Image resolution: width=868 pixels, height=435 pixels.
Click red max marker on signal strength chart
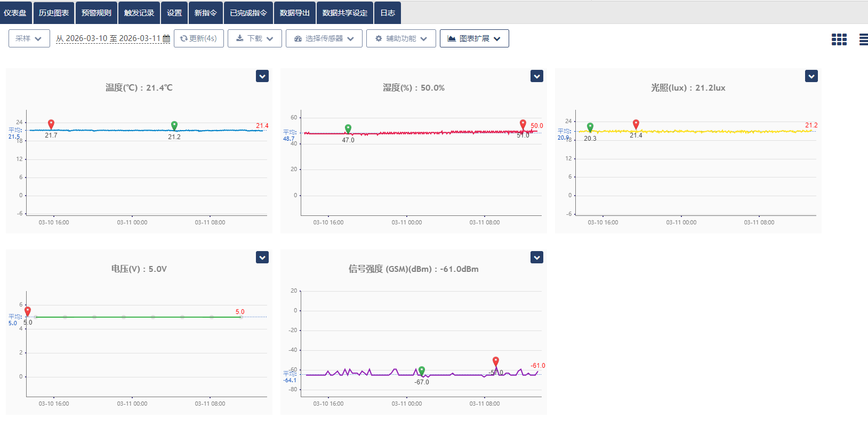pos(496,361)
